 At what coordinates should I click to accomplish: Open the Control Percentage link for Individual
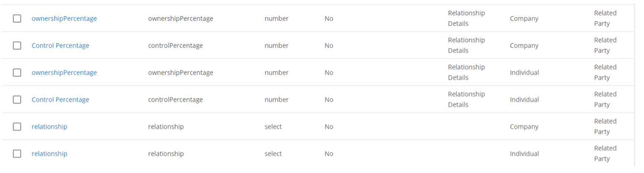click(x=60, y=99)
